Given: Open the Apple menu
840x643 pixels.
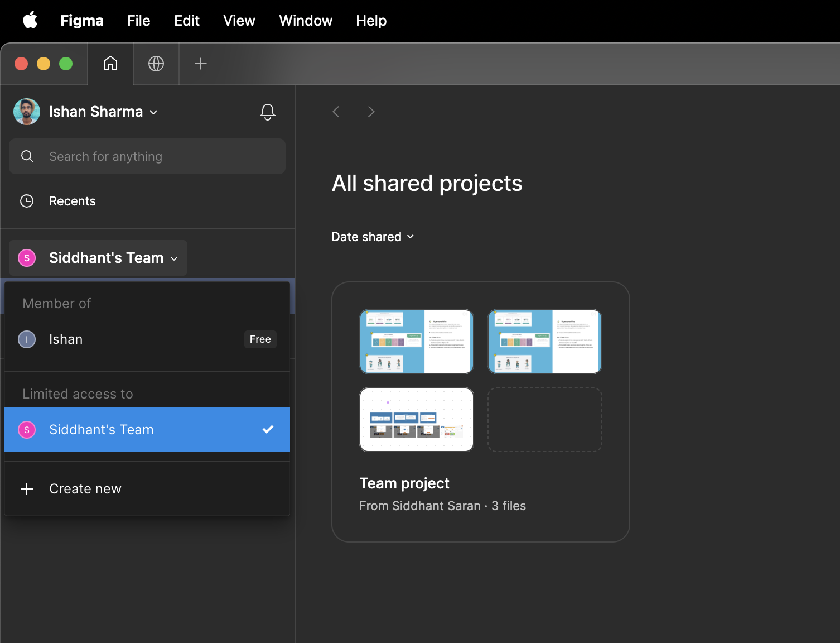Looking at the screenshot, I should (30, 21).
